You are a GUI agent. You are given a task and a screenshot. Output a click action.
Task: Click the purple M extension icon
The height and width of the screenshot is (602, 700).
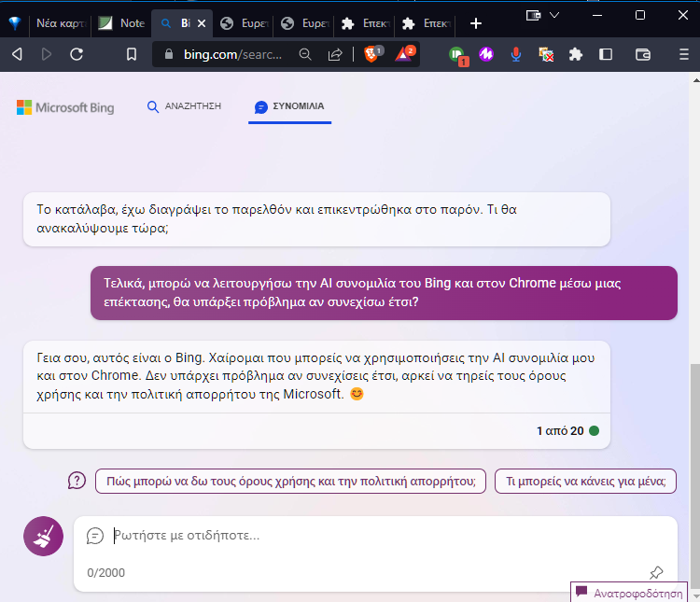point(486,54)
